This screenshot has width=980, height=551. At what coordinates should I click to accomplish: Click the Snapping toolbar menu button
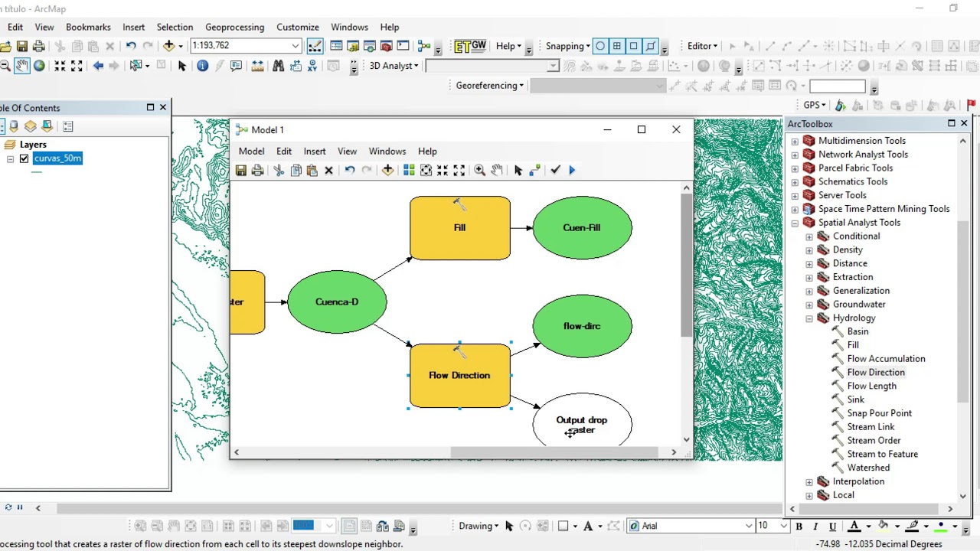(x=567, y=46)
